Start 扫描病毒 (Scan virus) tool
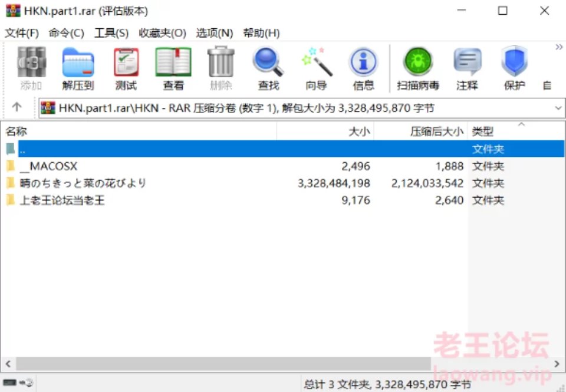Screen dimensions: 566x392 click(x=418, y=68)
